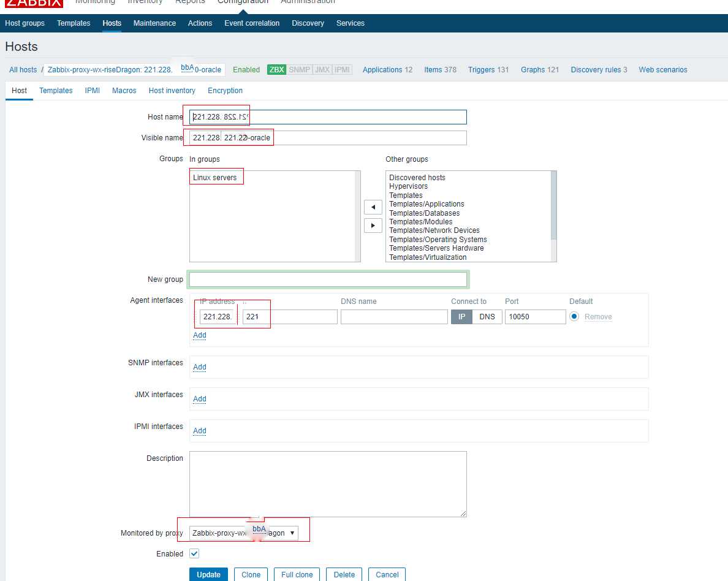This screenshot has height=581, width=728.
Task: Click the Full clone button
Action: pyautogui.click(x=297, y=574)
